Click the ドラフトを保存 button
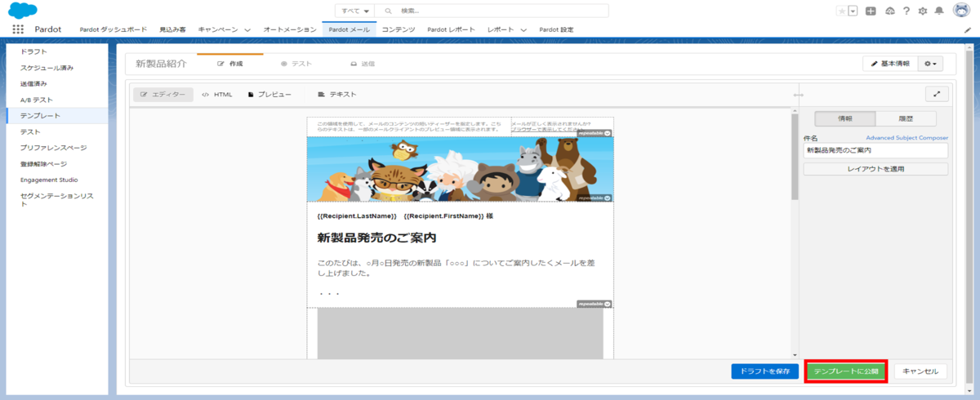This screenshot has width=980, height=400. pos(764,371)
